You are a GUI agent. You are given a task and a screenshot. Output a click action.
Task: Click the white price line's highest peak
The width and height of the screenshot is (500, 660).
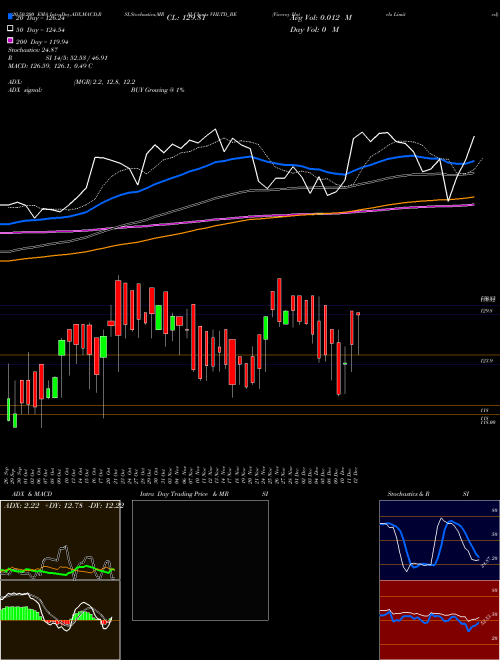[x=216, y=129]
